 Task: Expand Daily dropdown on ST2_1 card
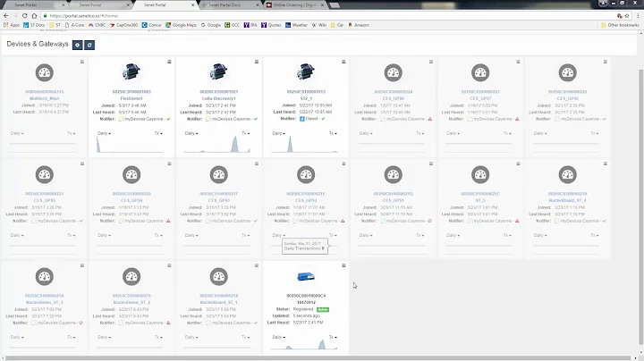pos(278,133)
